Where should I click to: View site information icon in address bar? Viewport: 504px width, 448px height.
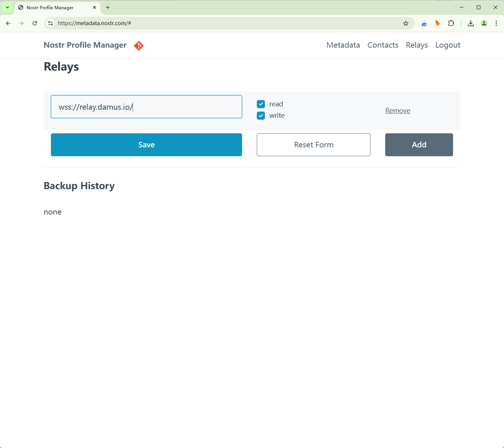(51, 23)
